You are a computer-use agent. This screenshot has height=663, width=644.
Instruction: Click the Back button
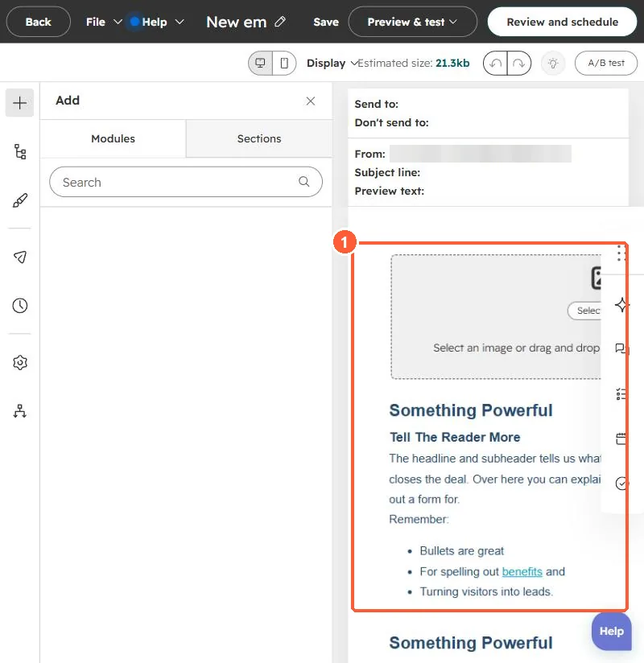pyautogui.click(x=38, y=22)
